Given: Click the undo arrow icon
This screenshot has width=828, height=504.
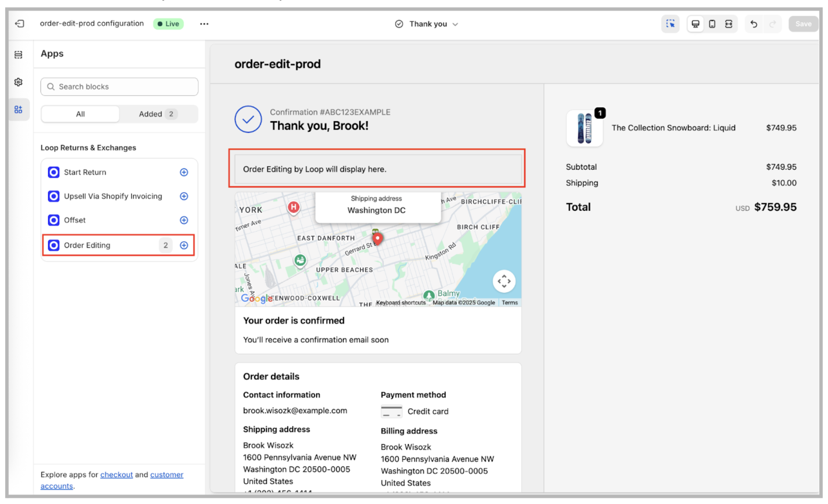Looking at the screenshot, I should [753, 24].
